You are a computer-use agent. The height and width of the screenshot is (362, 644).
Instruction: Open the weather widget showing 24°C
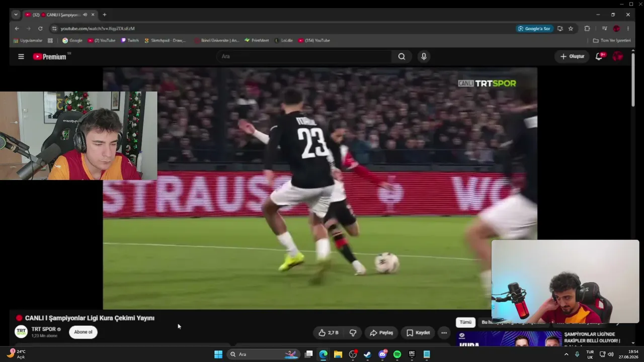pyautogui.click(x=16, y=354)
